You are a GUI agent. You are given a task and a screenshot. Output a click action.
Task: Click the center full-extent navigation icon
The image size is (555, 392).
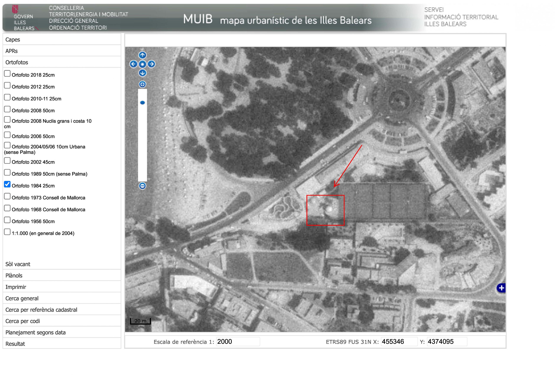tap(142, 64)
